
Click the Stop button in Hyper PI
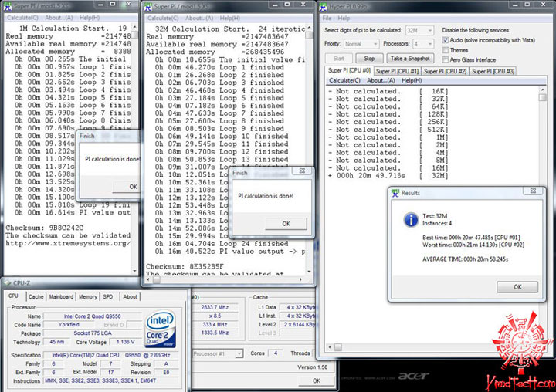[x=369, y=59]
